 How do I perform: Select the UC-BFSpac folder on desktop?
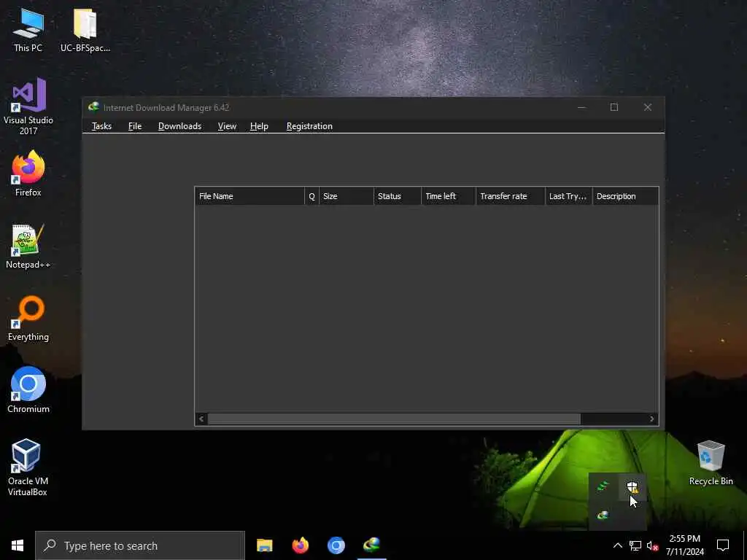(x=85, y=30)
